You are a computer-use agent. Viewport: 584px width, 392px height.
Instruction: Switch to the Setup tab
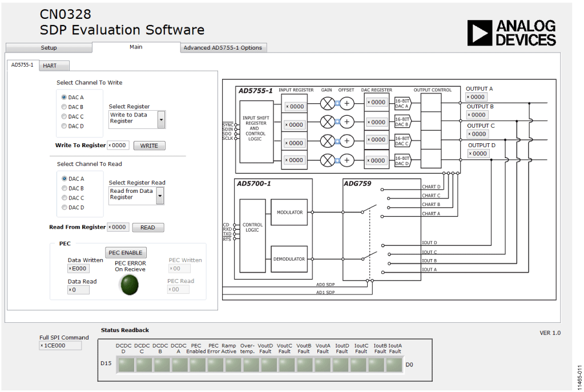click(x=49, y=48)
